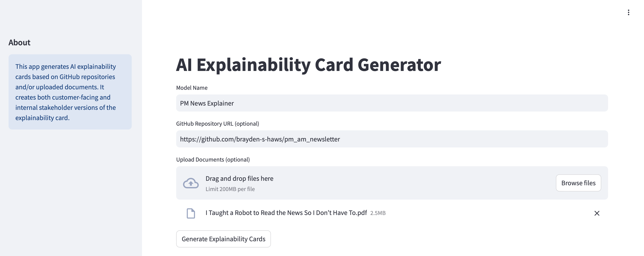Click the 'Drag and drop files here' text
644x256 pixels.
click(239, 179)
